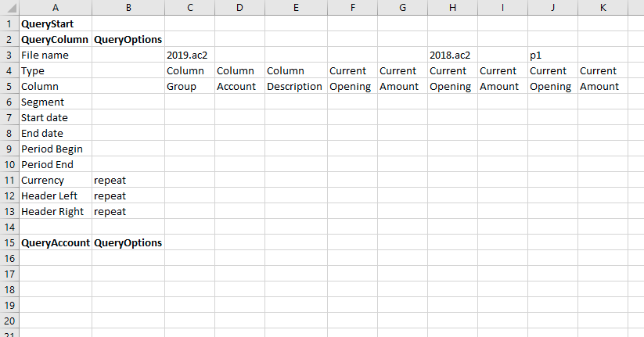Image resolution: width=644 pixels, height=337 pixels.
Task: Select column K header
Action: point(603,8)
